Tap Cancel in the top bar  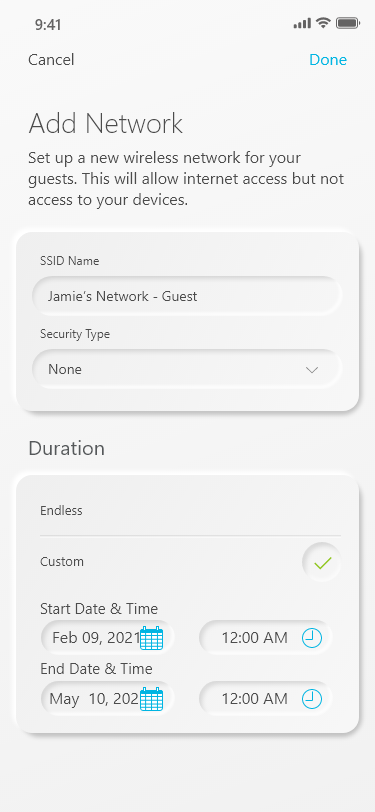[x=51, y=60]
